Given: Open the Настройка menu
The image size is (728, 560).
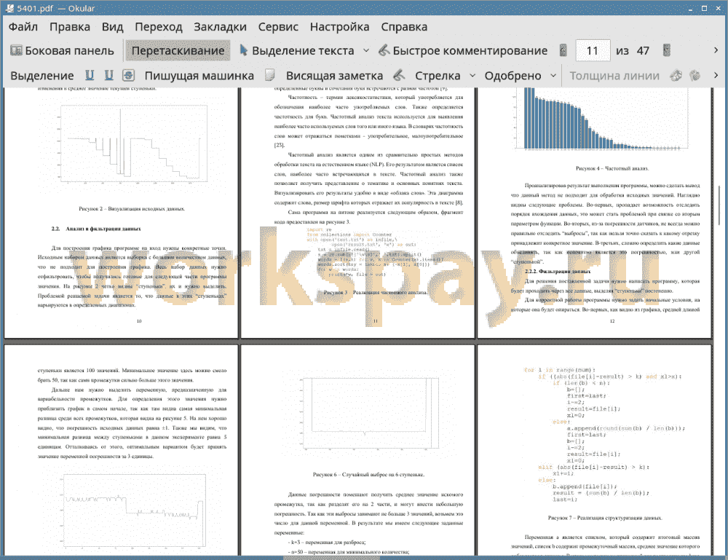Looking at the screenshot, I should (339, 27).
